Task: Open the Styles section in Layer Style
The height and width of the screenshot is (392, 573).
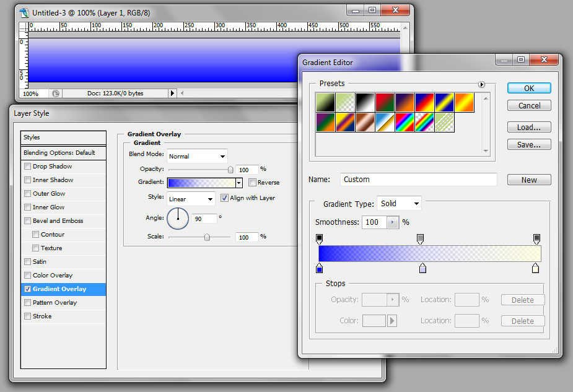Action: (x=63, y=137)
